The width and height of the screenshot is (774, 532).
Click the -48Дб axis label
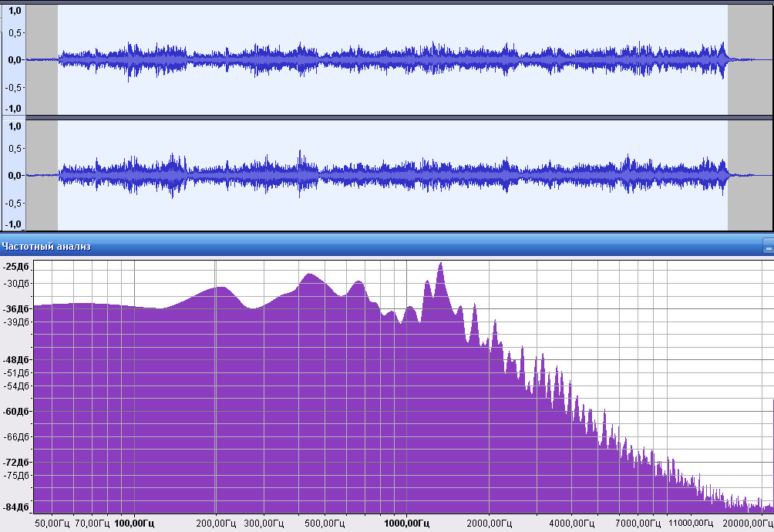(15, 360)
